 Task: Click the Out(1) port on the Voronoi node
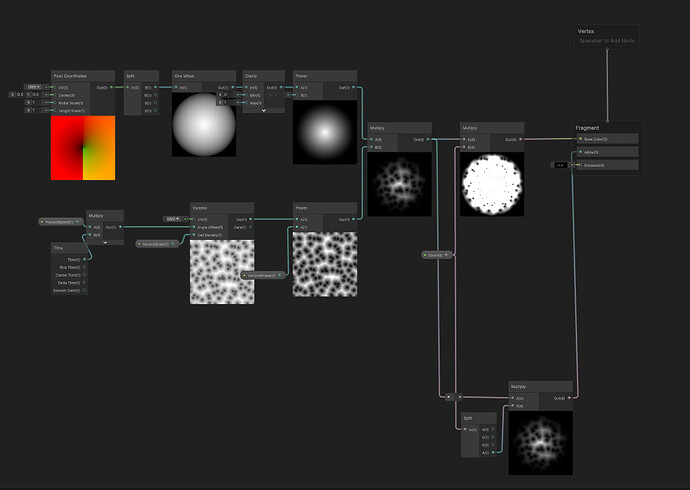pyautogui.click(x=250, y=219)
